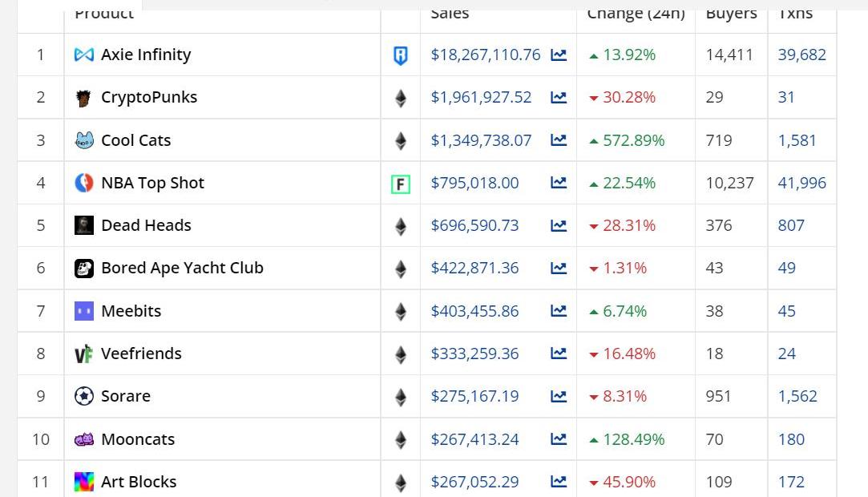The image size is (868, 497).
Task: Click the Cool Cats blue cat logo
Action: point(84,140)
